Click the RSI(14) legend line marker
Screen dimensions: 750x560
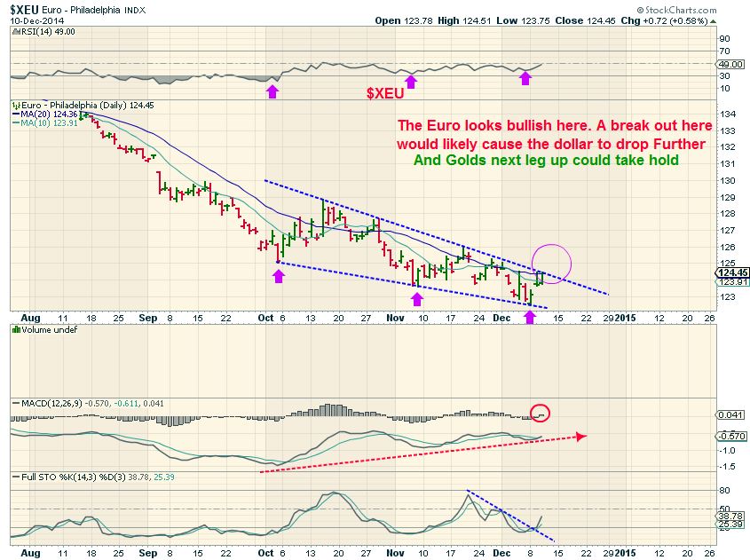pos(16,32)
